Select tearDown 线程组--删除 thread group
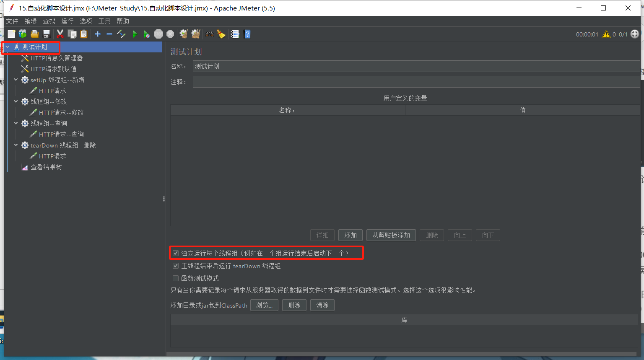644x360 pixels. (x=63, y=145)
